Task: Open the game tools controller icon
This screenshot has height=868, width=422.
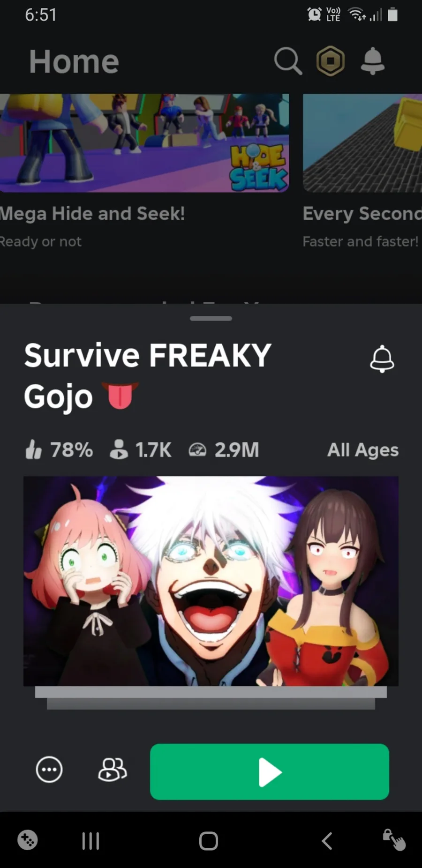Action: 28,840
